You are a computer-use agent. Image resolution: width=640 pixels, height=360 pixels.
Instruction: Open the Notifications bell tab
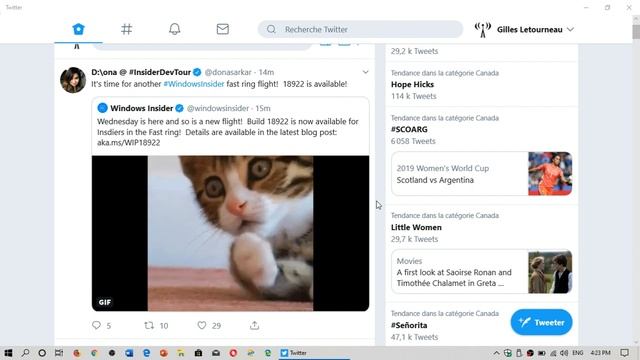pos(175,29)
